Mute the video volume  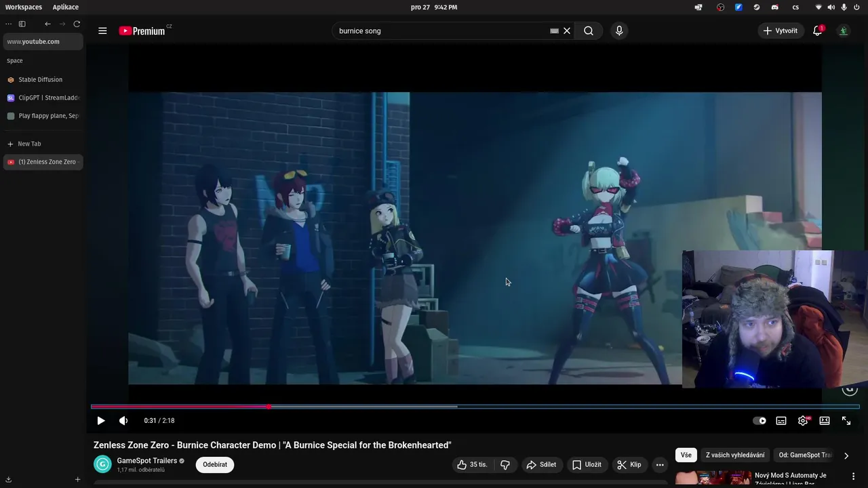123,420
